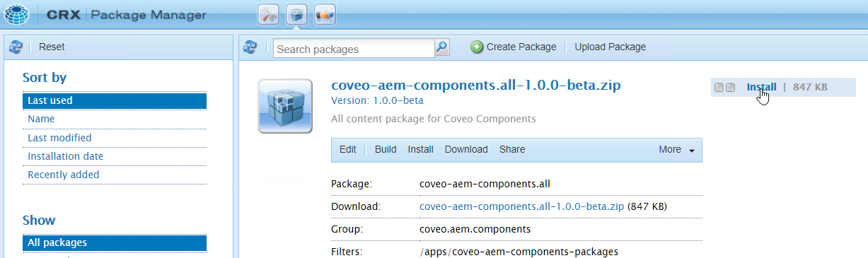Show All packages filter
The height and width of the screenshot is (258, 868).
(115, 242)
